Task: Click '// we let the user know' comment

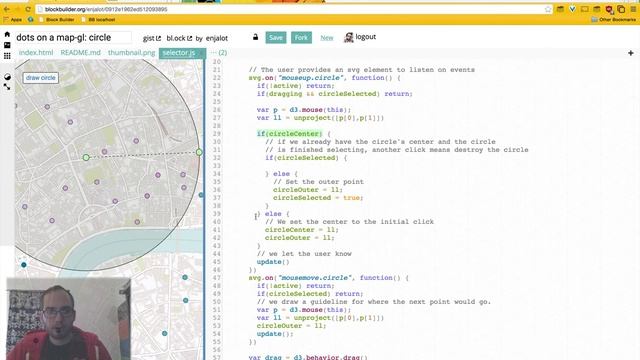Action: (304, 254)
